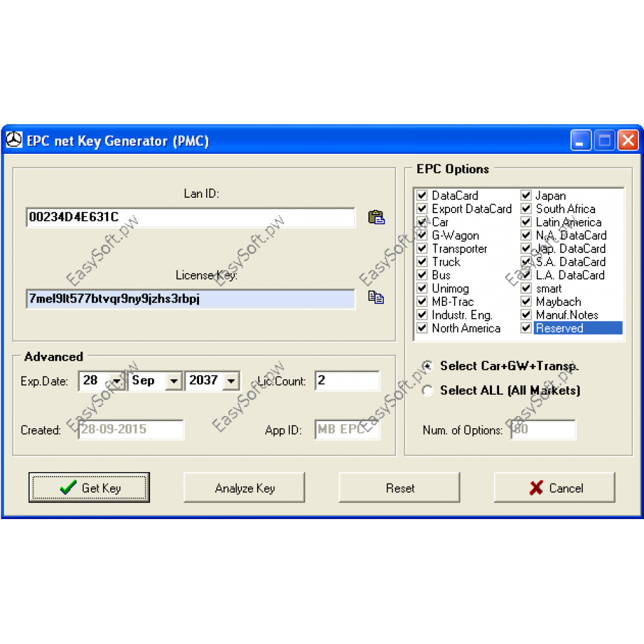Uncheck Industr. Eng. option
The width and height of the screenshot is (644, 644).
coord(422,315)
